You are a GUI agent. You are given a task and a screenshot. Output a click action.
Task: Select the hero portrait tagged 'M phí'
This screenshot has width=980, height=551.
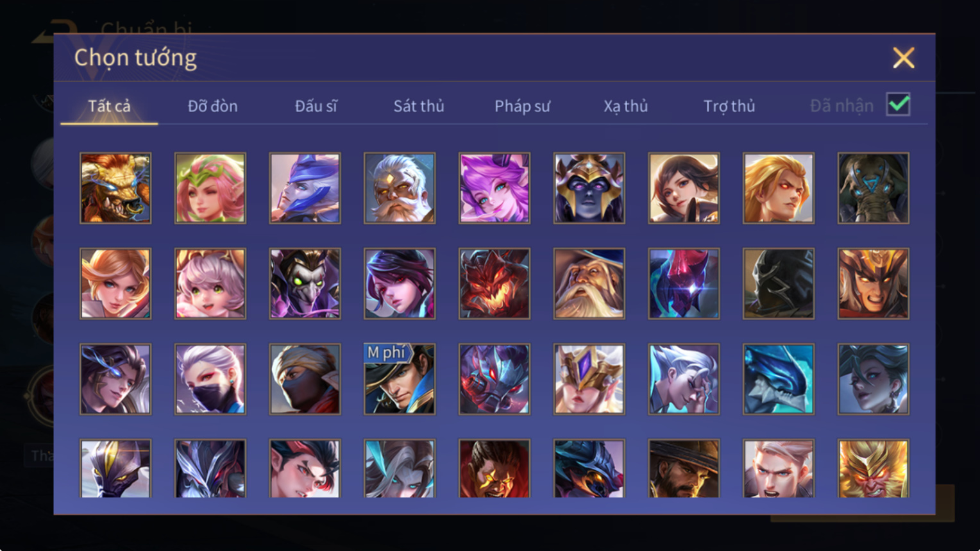(400, 379)
